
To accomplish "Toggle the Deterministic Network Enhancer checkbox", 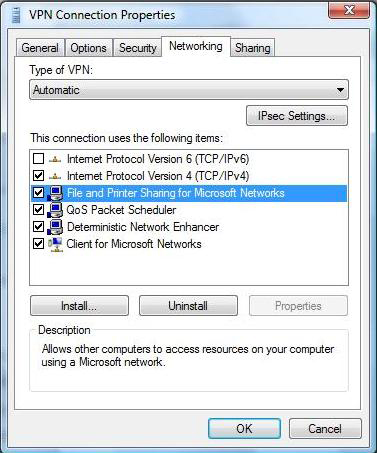I will tap(38, 227).
